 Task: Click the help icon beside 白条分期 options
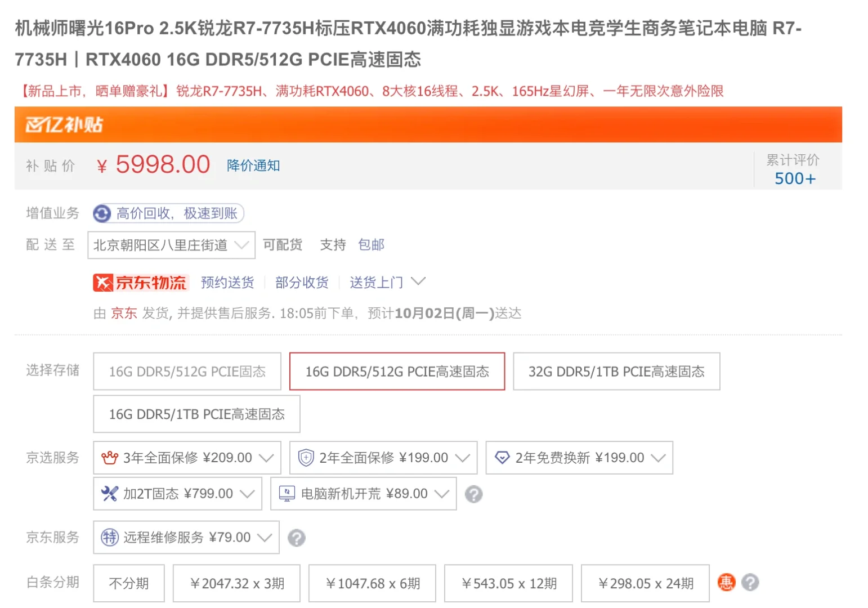[750, 582]
